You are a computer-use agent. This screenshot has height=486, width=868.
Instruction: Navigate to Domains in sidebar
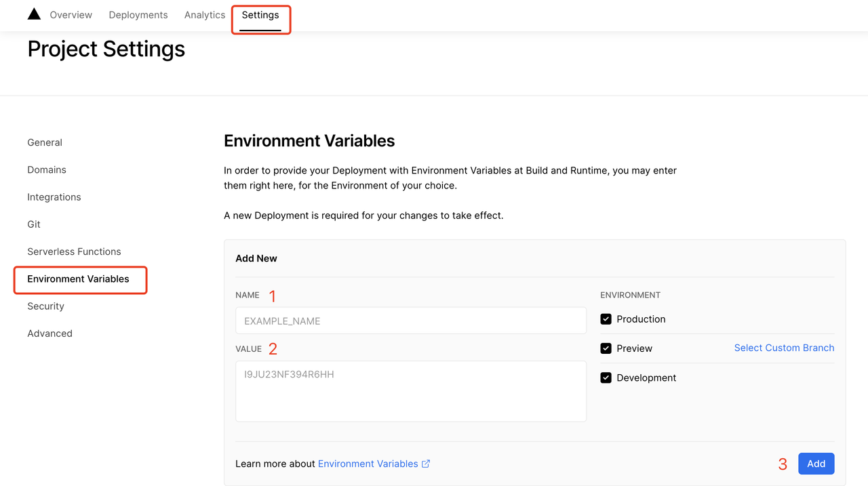coord(47,169)
